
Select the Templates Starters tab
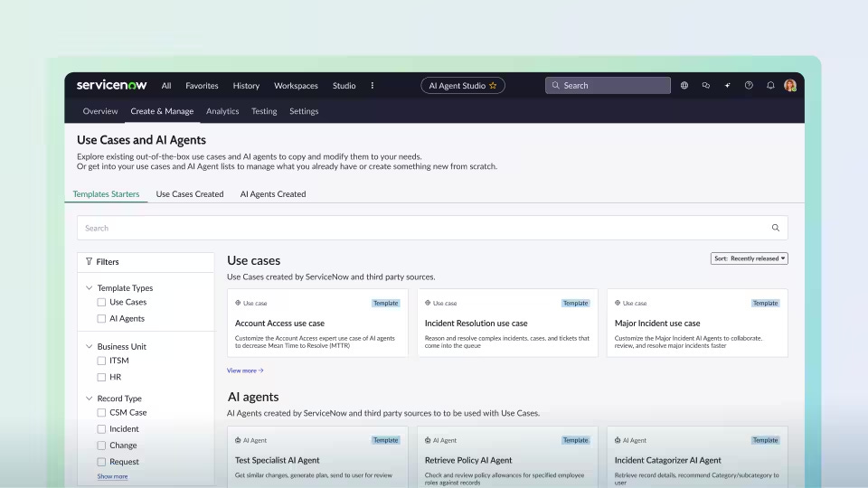click(x=107, y=194)
